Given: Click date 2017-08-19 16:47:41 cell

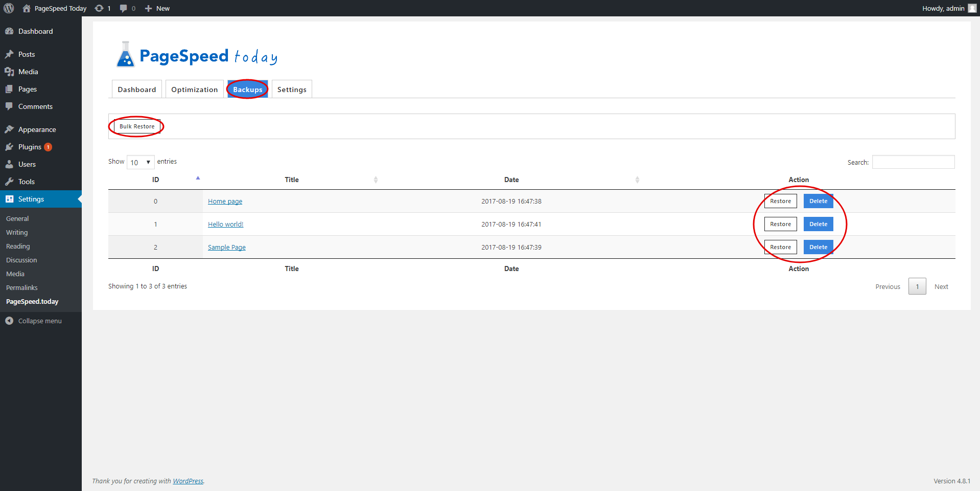Looking at the screenshot, I should click(x=511, y=224).
